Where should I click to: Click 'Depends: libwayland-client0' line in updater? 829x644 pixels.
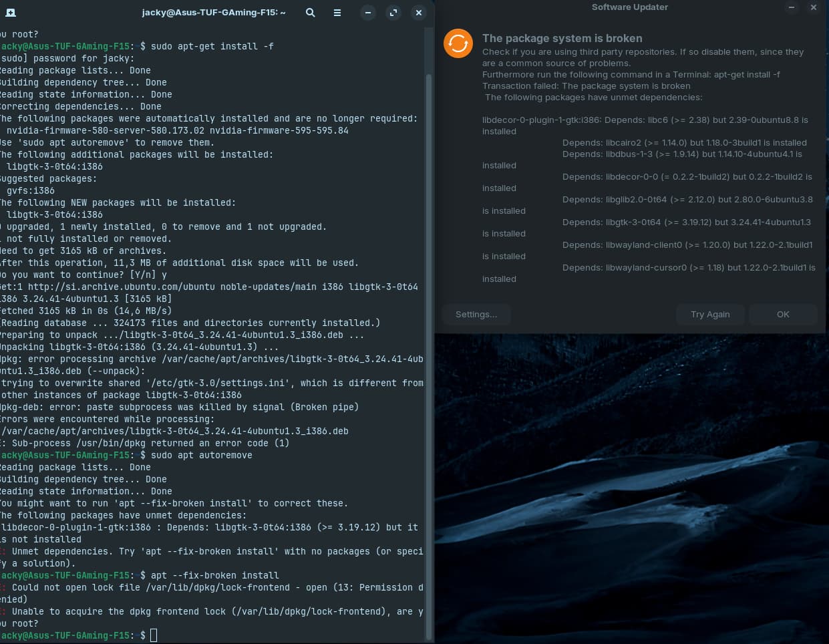click(687, 245)
